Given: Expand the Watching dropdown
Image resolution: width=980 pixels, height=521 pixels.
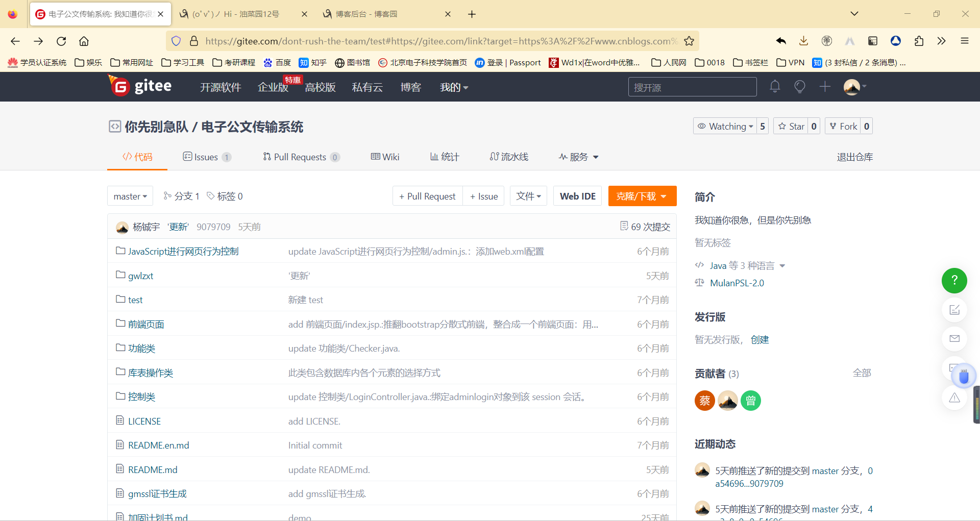Looking at the screenshot, I should point(724,126).
